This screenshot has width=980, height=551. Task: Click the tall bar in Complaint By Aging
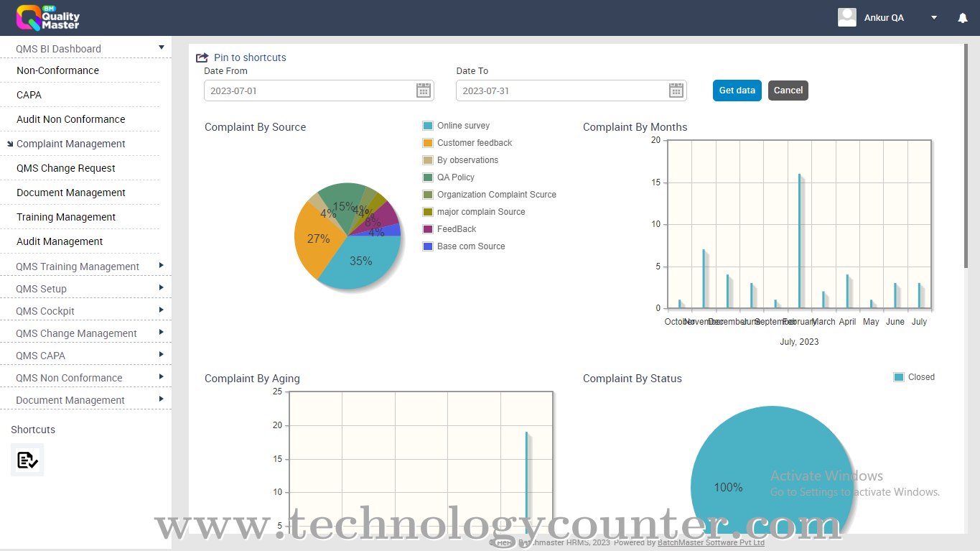tap(526, 481)
